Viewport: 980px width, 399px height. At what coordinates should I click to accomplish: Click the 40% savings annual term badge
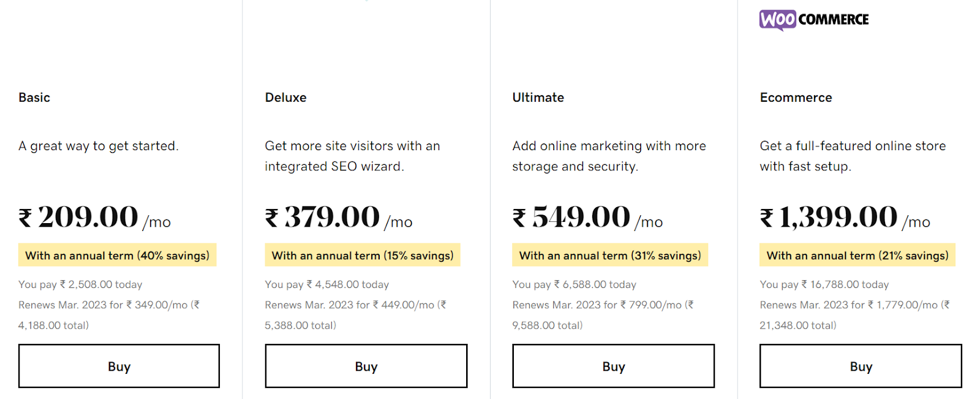pyautogui.click(x=117, y=256)
